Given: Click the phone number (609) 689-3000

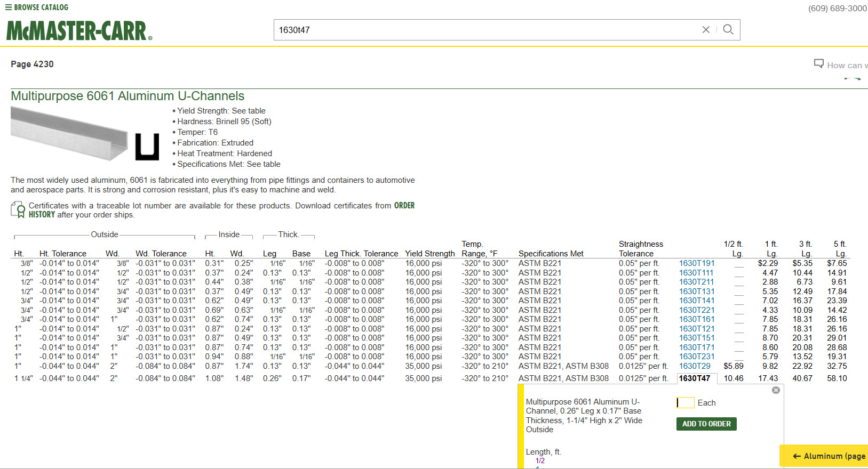Looking at the screenshot, I should click(838, 9).
